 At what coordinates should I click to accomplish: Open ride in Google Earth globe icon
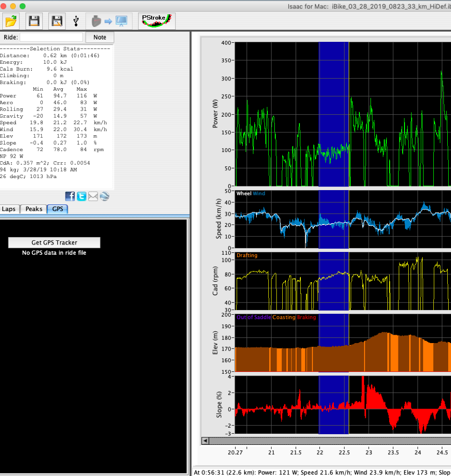coord(104,196)
